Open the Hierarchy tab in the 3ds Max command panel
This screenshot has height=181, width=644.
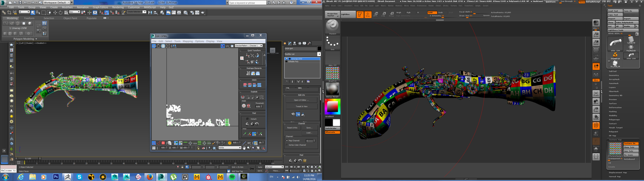[295, 44]
